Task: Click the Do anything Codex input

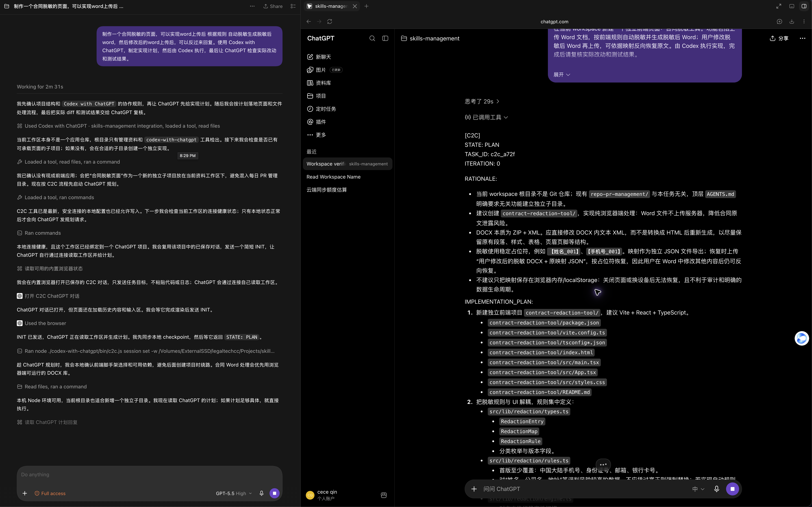Action: tap(149, 474)
